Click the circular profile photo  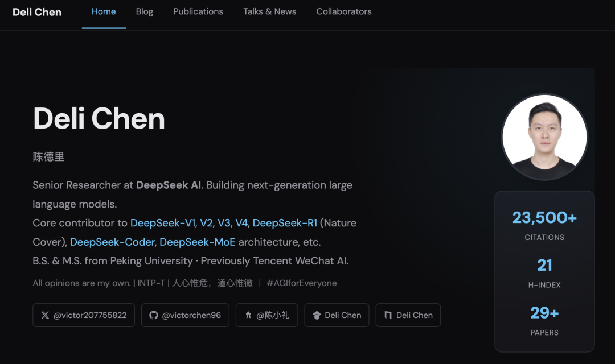pos(544,136)
